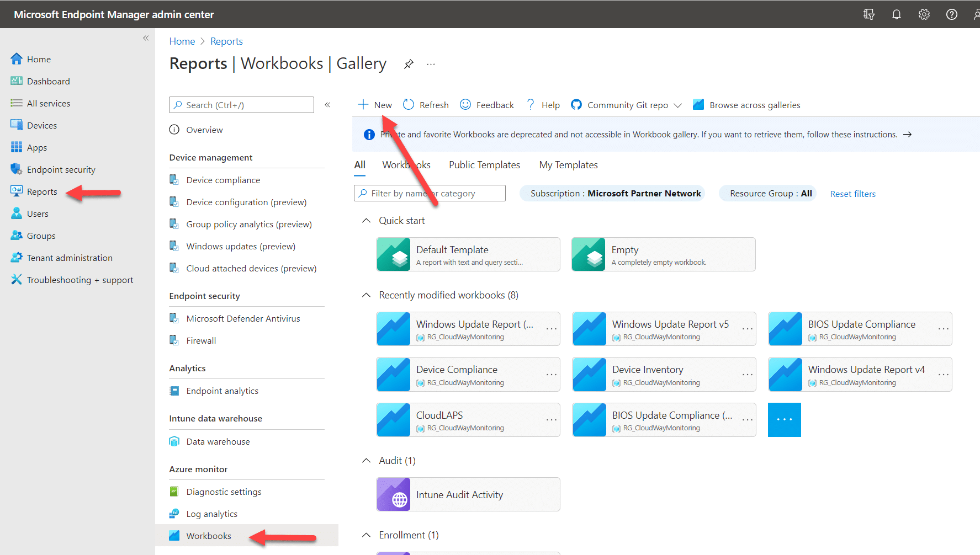Open the notifications bell
This screenshot has width=980, height=555.
[896, 14]
